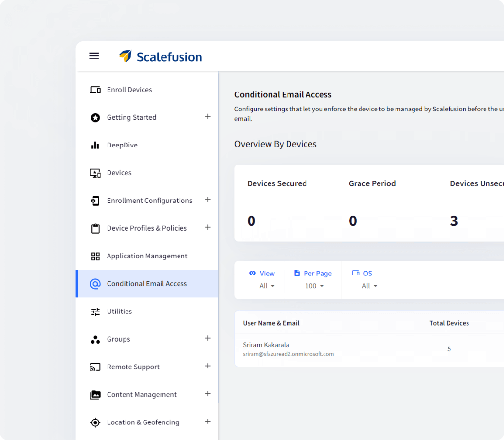Image resolution: width=504 pixels, height=440 pixels.
Task: Expand Enrollment Configurations in the sidebar
Action: point(208,200)
